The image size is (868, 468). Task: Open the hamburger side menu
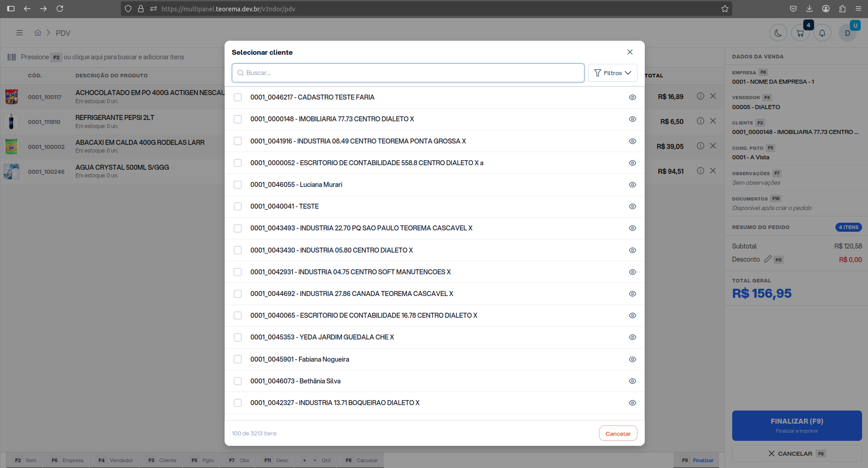pos(19,33)
